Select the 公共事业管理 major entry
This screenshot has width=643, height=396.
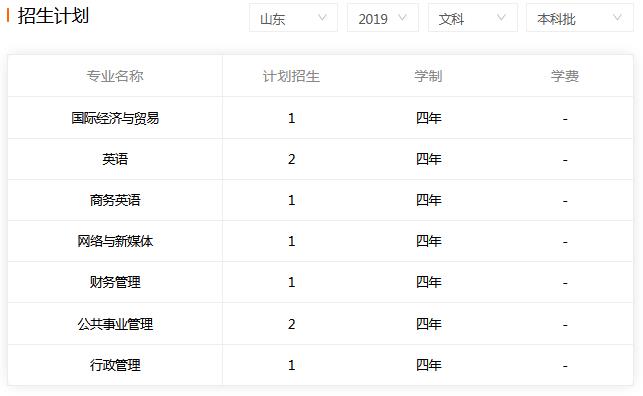point(115,324)
